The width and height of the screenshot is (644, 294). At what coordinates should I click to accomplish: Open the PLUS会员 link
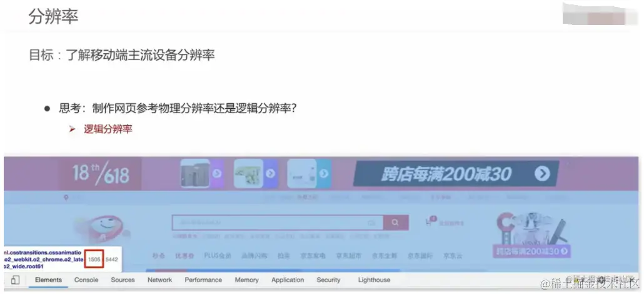[218, 256]
